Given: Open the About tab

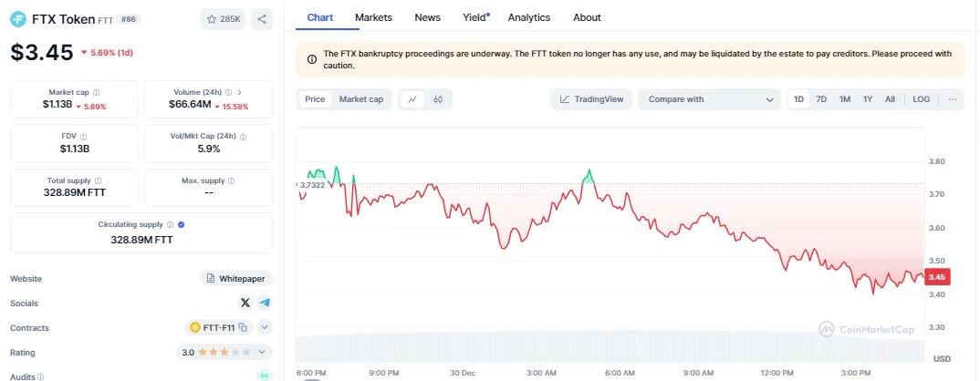Looking at the screenshot, I should 587,17.
